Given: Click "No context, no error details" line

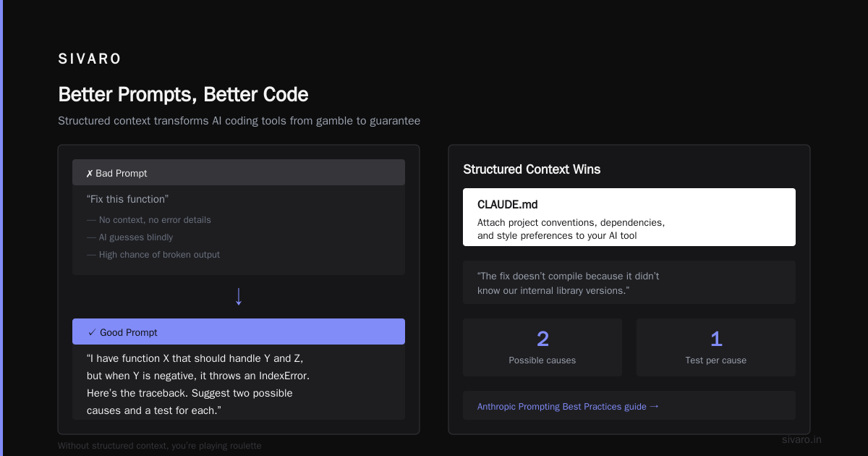Looking at the screenshot, I should click(x=149, y=220).
